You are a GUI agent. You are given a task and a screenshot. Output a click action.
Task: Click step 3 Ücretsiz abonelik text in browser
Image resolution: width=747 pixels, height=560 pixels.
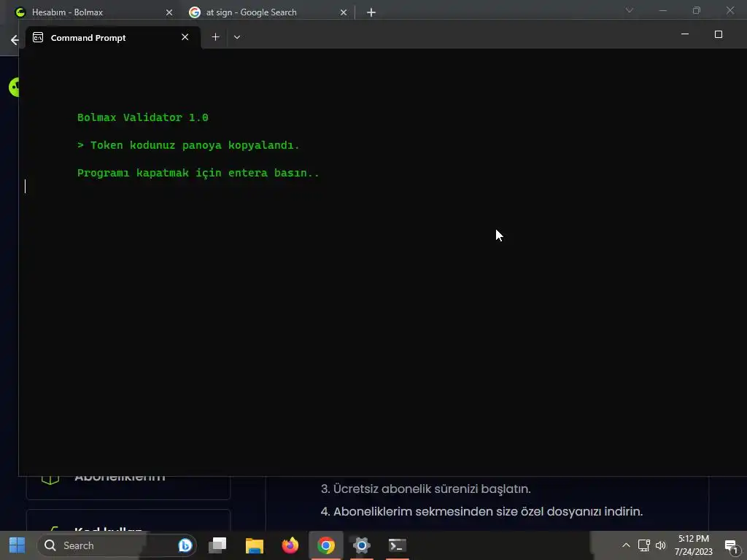(425, 489)
